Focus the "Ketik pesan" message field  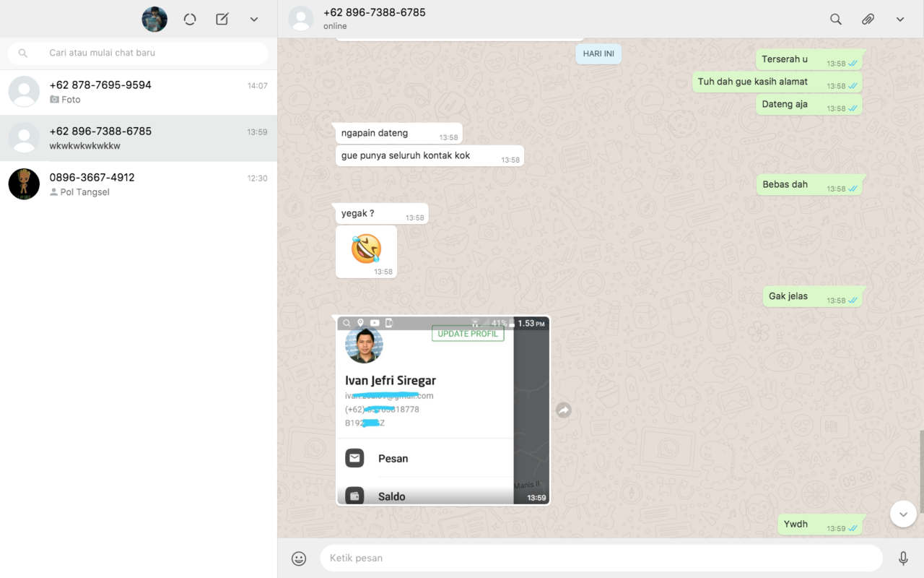(x=601, y=558)
